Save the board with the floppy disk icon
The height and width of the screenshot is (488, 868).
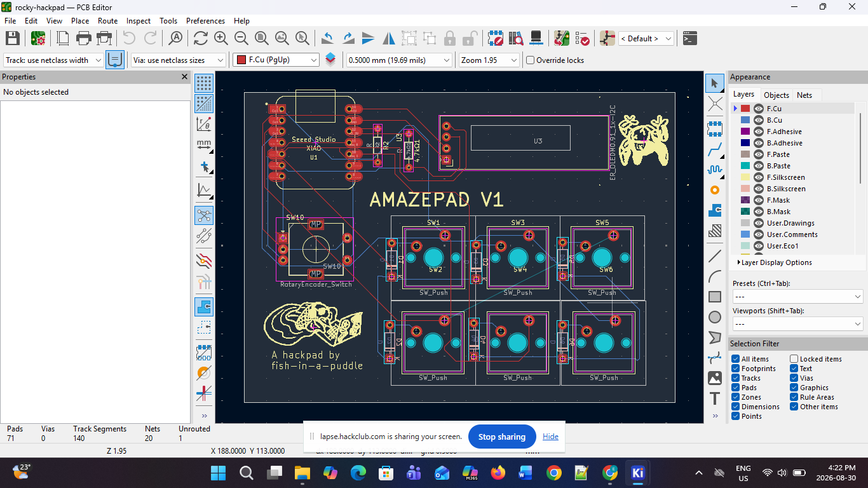click(13, 38)
